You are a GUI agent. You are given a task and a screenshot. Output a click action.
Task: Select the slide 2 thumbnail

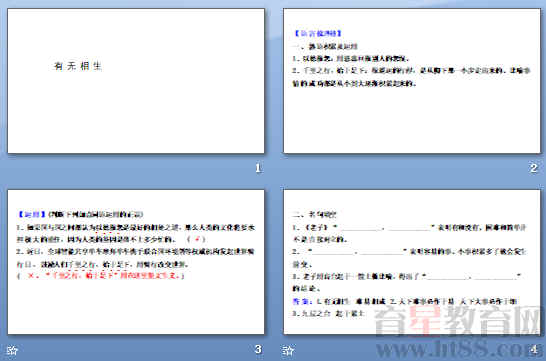tap(412, 81)
